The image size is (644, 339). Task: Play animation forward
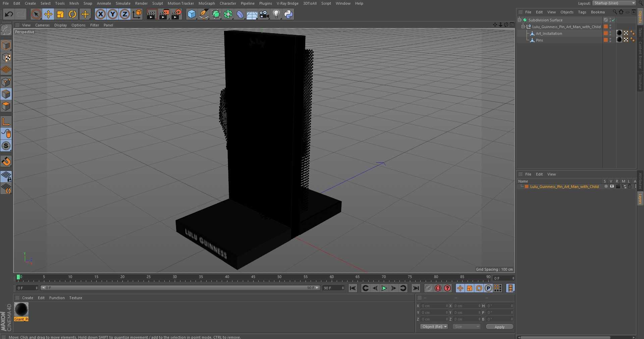click(384, 288)
